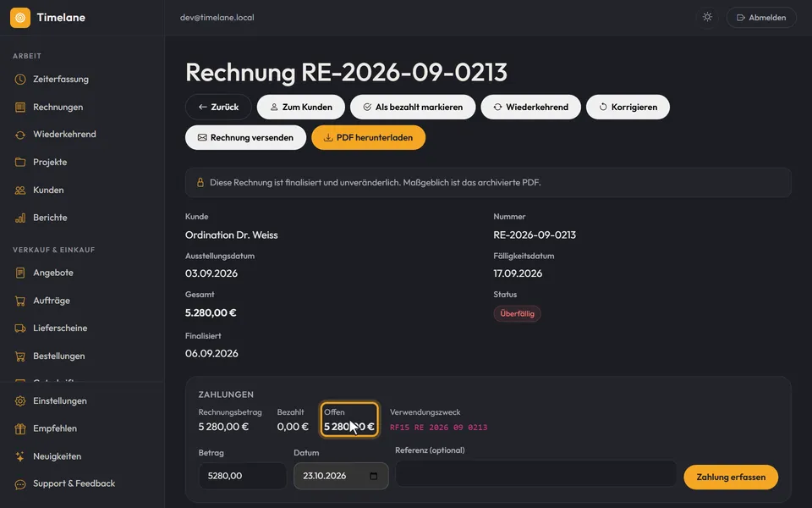Focus the Betrag amount field
The height and width of the screenshot is (508, 812).
243,476
